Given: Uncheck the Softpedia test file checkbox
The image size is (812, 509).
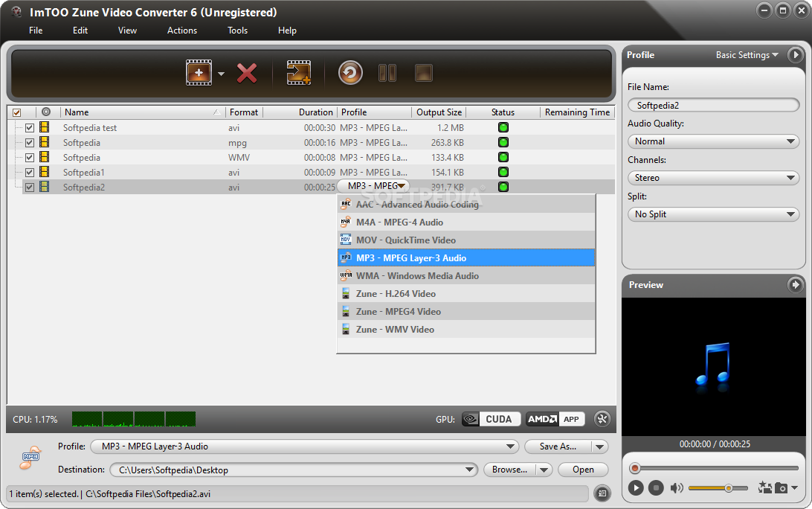Looking at the screenshot, I should pyautogui.click(x=30, y=127).
